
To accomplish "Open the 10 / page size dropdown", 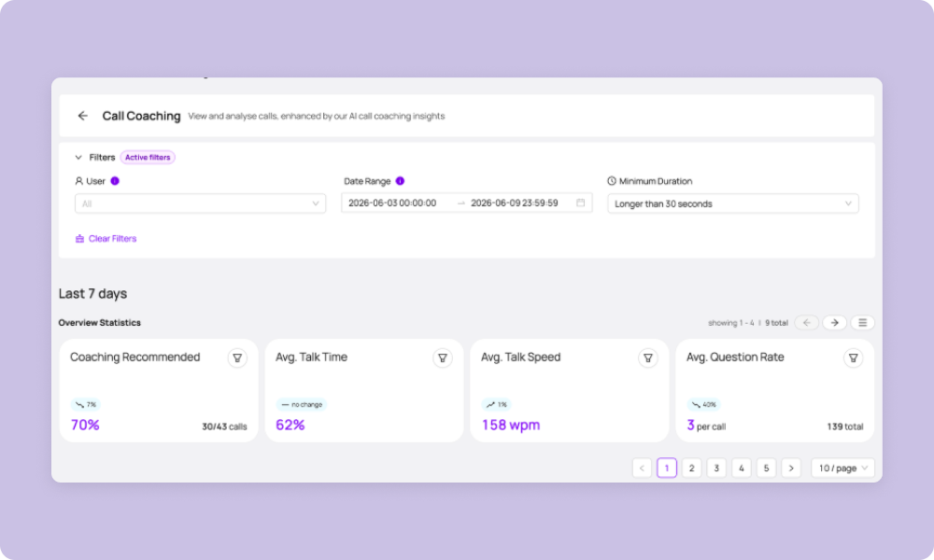I will click(842, 469).
